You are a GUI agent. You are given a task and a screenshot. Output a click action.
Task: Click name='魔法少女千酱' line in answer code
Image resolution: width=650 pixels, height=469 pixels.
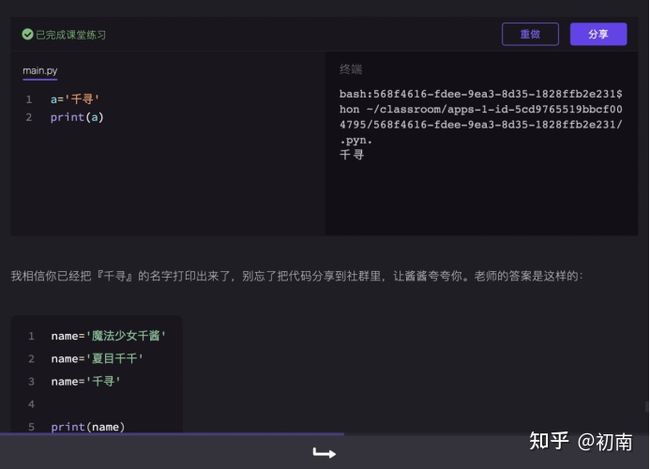(x=109, y=336)
